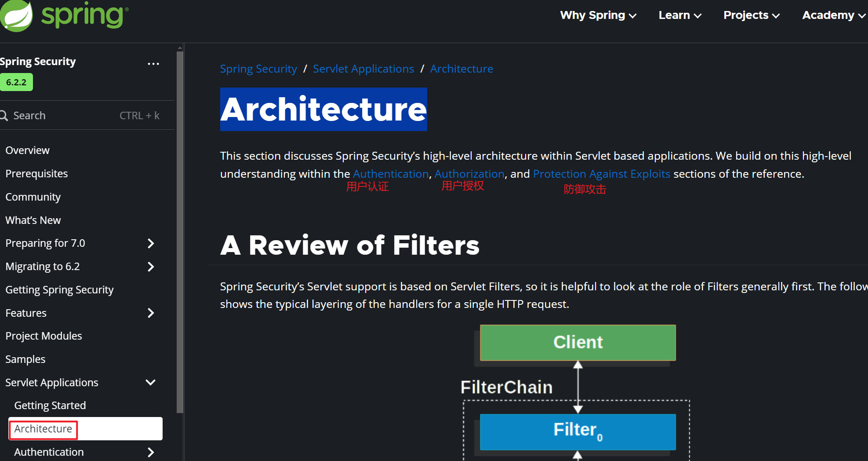Open the Getting Started page
Screen dimensions: 868x461
click(50, 406)
